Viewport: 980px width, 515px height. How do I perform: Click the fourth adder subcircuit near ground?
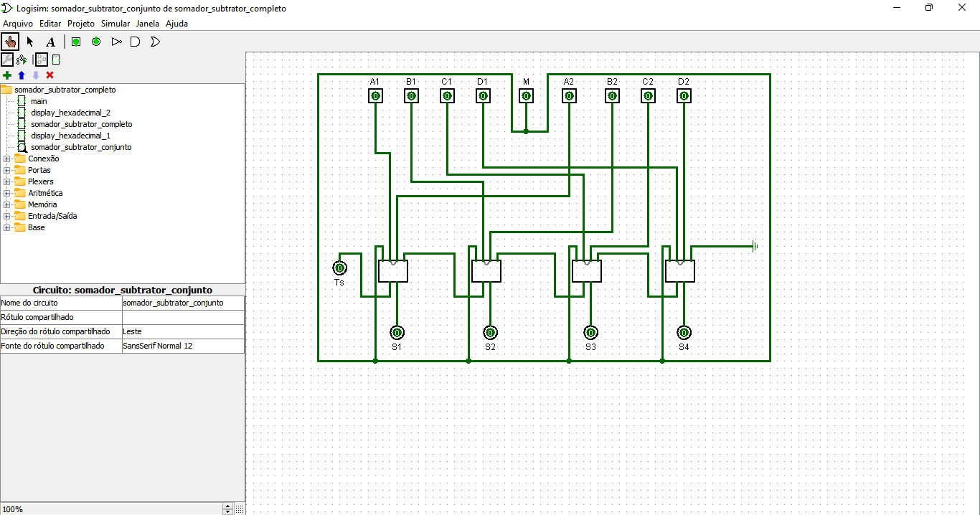click(680, 271)
